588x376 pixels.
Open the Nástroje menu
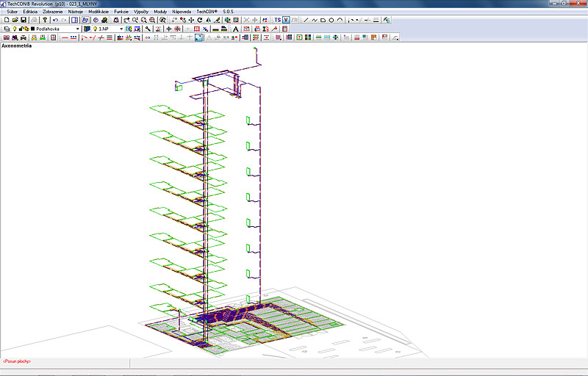(76, 12)
